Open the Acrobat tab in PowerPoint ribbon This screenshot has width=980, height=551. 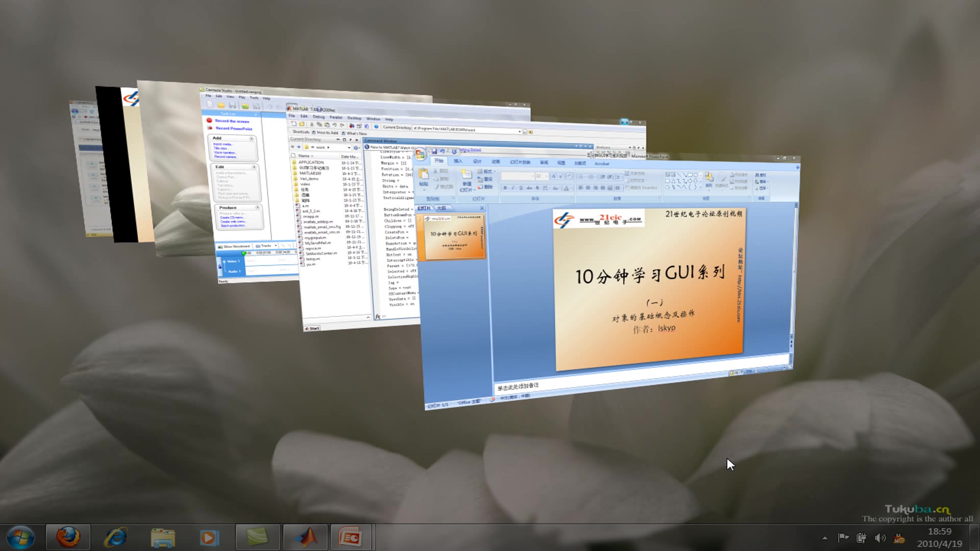(x=602, y=164)
